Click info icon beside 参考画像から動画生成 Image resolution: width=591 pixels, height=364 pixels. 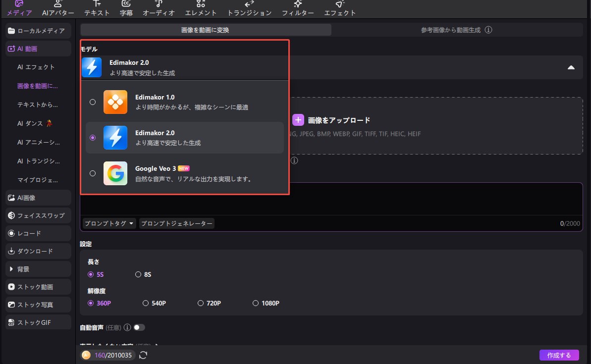(488, 30)
